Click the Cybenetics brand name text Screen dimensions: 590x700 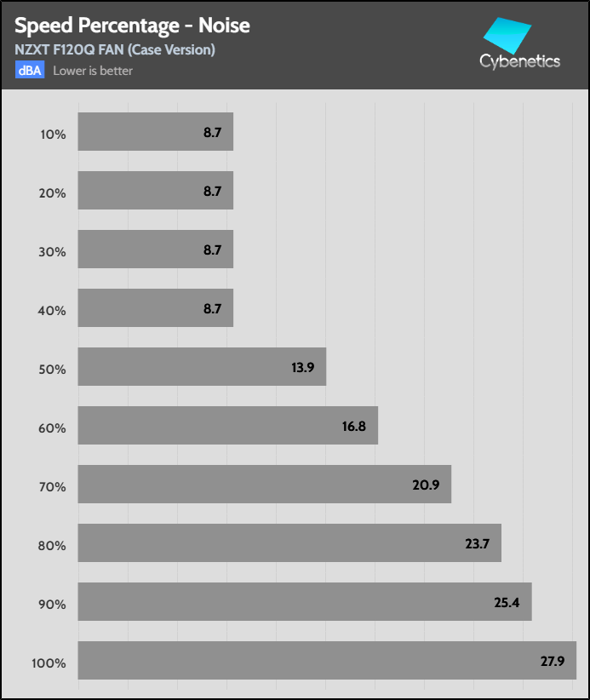tap(519, 61)
